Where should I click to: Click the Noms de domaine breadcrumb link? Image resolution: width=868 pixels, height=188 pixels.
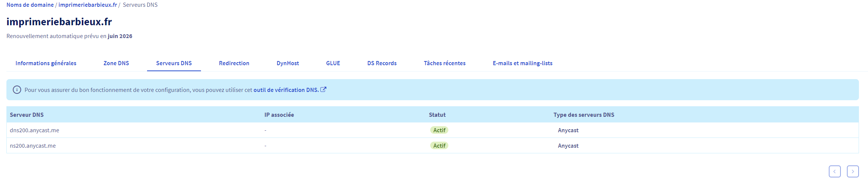(30, 5)
